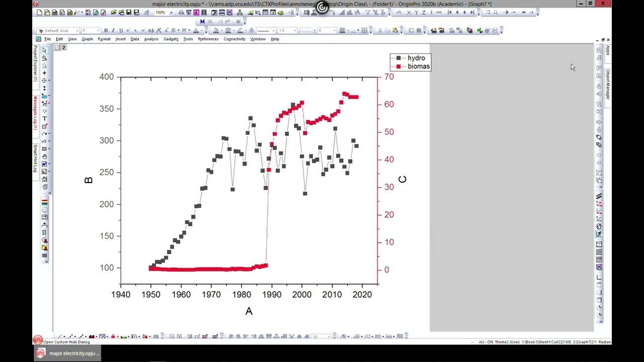This screenshot has height=362, width=644.
Task: Click the Move to Last arrow icon
Action: point(472,12)
